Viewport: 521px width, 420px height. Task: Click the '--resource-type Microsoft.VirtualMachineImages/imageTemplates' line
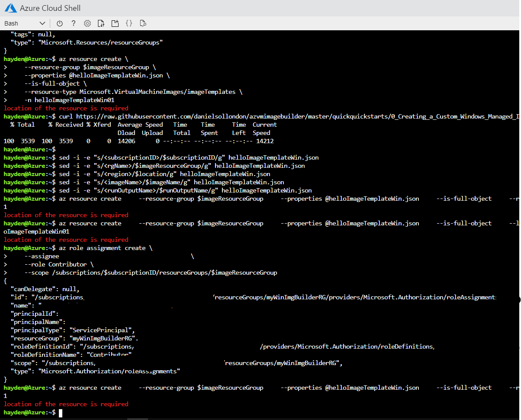tap(133, 92)
